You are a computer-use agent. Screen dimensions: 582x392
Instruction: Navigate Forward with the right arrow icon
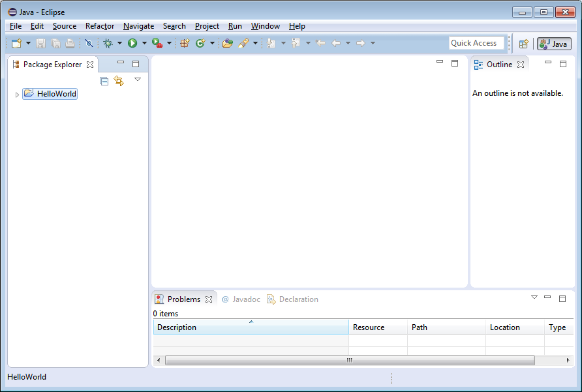pos(360,44)
